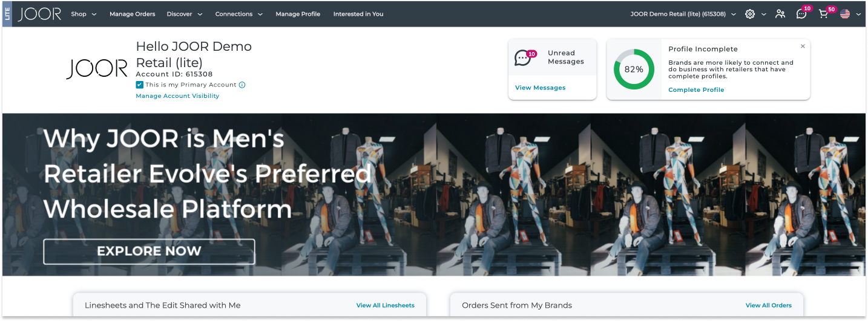Go to Manage Orders menu item
The height and width of the screenshot is (321, 868).
[x=132, y=14]
